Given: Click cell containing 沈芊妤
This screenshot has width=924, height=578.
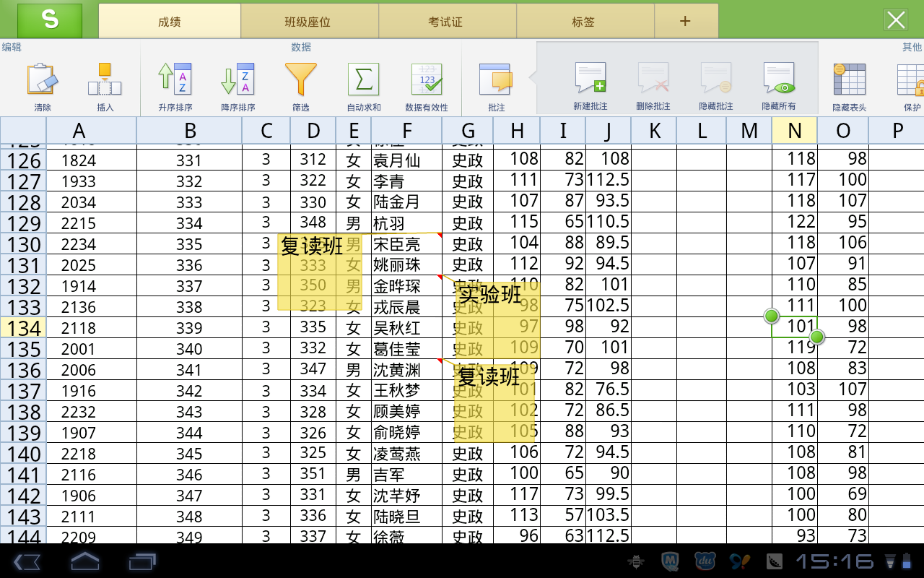Looking at the screenshot, I should (x=406, y=495).
